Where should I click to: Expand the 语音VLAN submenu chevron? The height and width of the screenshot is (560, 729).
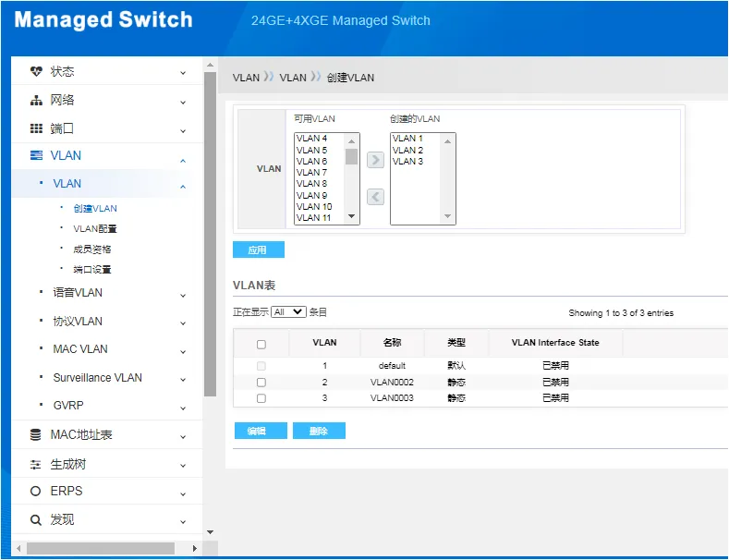(x=183, y=296)
